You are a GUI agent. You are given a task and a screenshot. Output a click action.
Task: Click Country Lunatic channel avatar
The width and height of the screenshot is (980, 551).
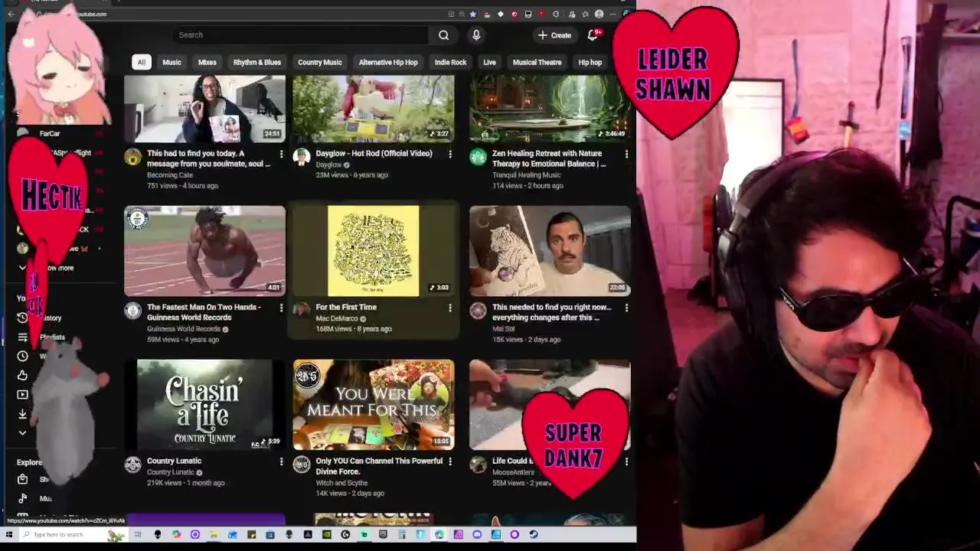(133, 465)
